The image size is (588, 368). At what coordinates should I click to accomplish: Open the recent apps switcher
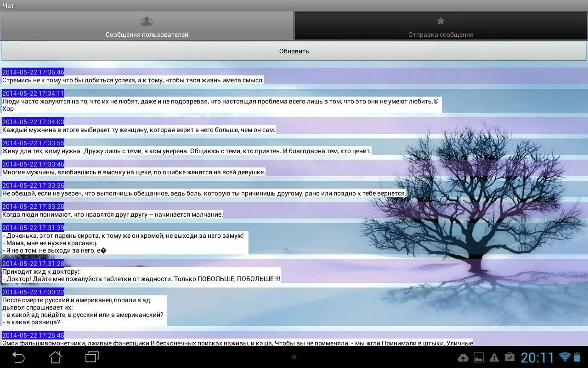tap(92, 357)
